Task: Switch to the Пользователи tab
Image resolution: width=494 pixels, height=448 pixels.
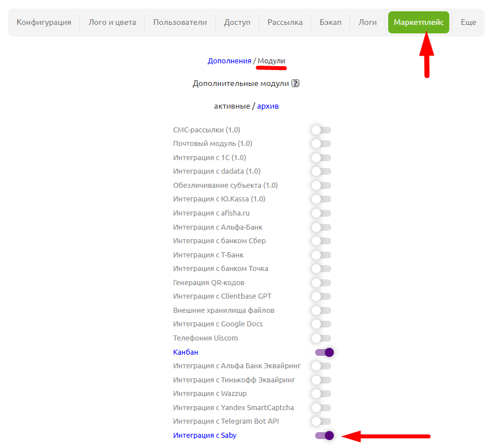Action: click(180, 23)
